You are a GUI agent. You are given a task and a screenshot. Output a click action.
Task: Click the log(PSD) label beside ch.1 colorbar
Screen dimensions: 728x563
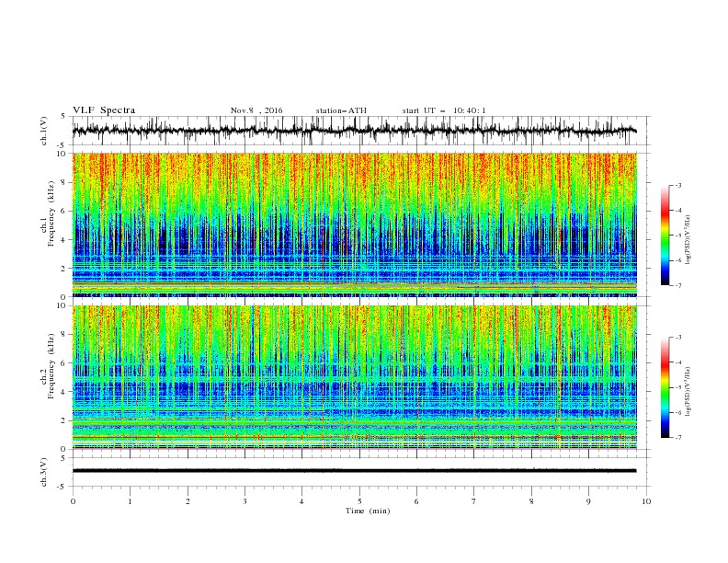tap(688, 240)
